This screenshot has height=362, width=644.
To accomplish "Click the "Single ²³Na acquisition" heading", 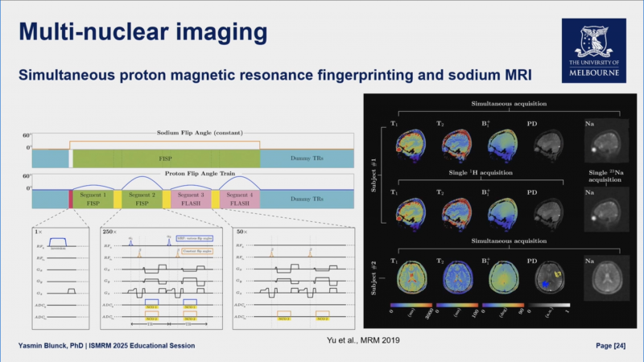I will (605, 176).
